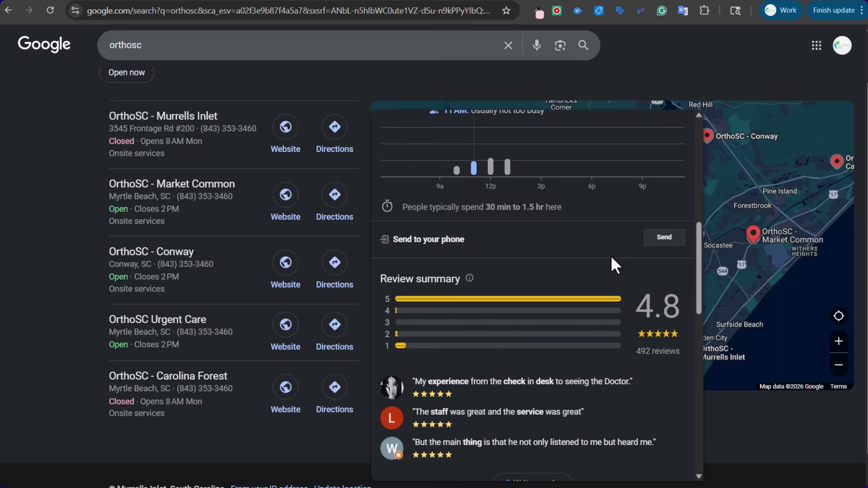Image resolution: width=868 pixels, height=488 pixels.
Task: Click the panel scroll down arrow
Action: pyautogui.click(x=699, y=476)
